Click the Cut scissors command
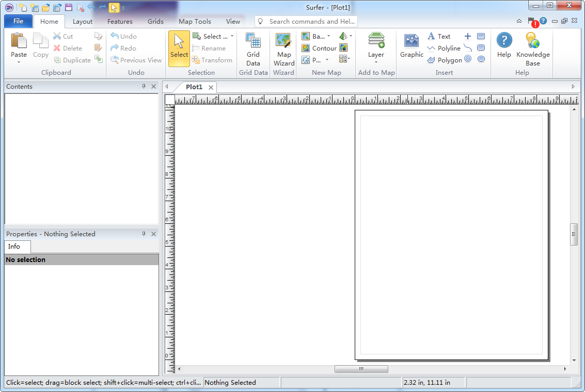The width and height of the screenshot is (585, 392). coord(63,36)
